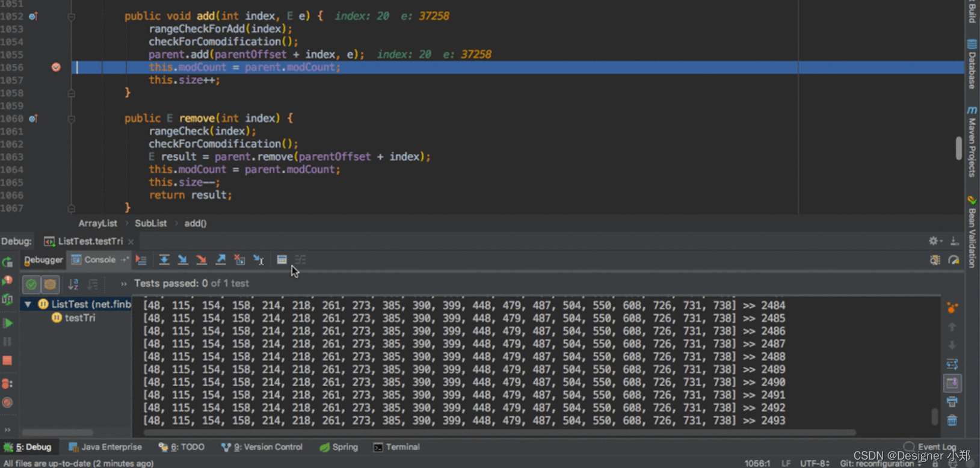980x468 pixels.
Task: Hide the Debug tool window
Action: pyautogui.click(x=954, y=241)
